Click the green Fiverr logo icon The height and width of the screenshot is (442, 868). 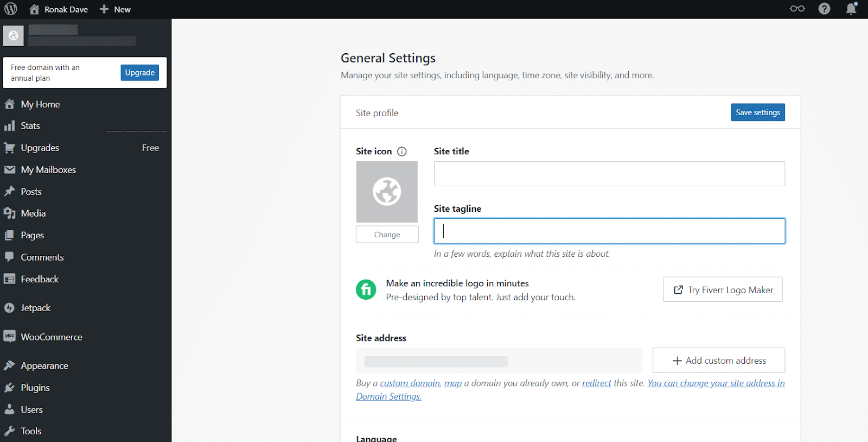click(x=366, y=289)
